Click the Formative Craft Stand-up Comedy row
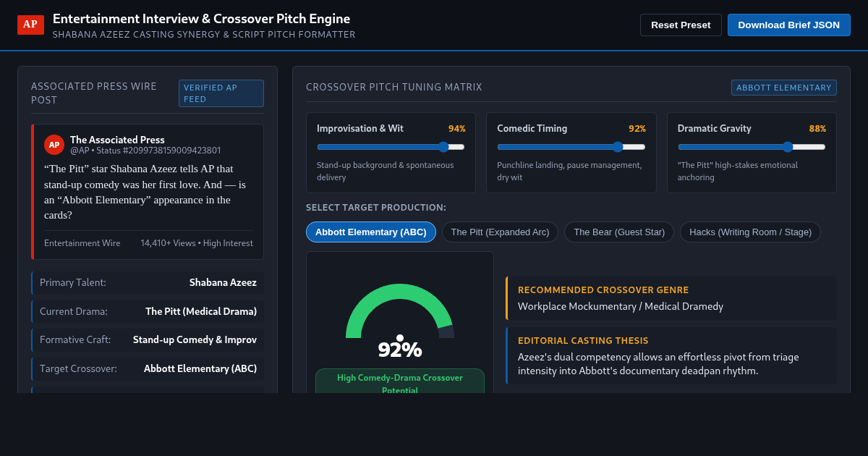The height and width of the screenshot is (456, 868). [x=148, y=339]
